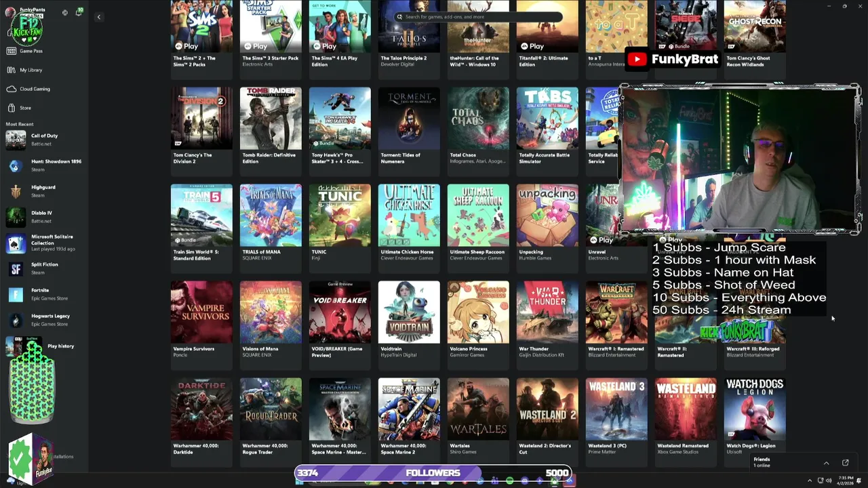Open Hunt: Showdown 1896 recent entry

click(x=44, y=165)
